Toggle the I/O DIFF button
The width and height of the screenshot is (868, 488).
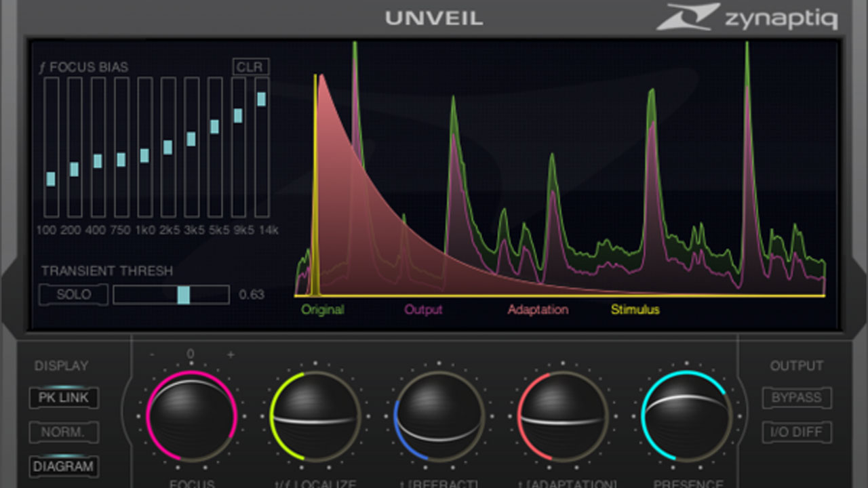pos(797,432)
